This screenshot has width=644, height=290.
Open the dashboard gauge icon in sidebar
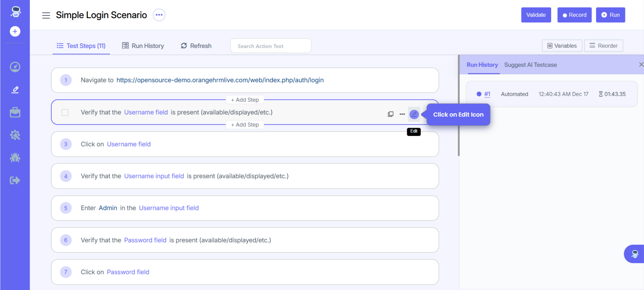pos(15,67)
